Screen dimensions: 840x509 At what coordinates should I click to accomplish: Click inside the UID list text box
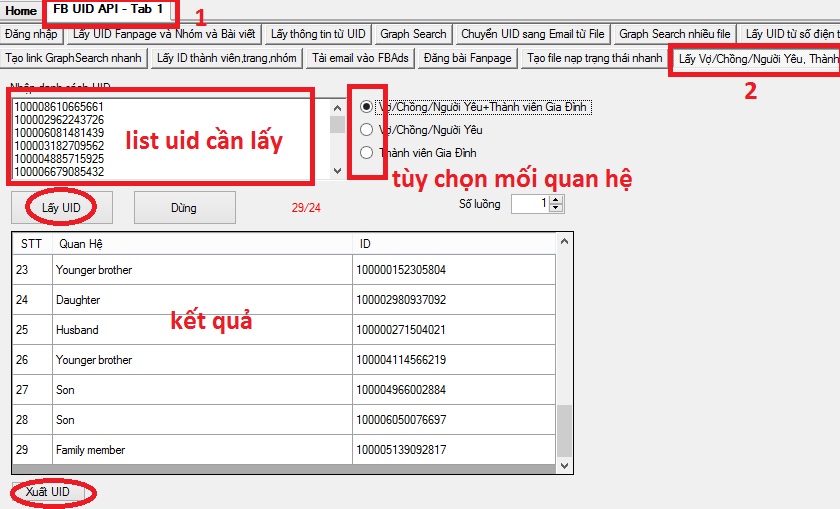click(x=169, y=139)
